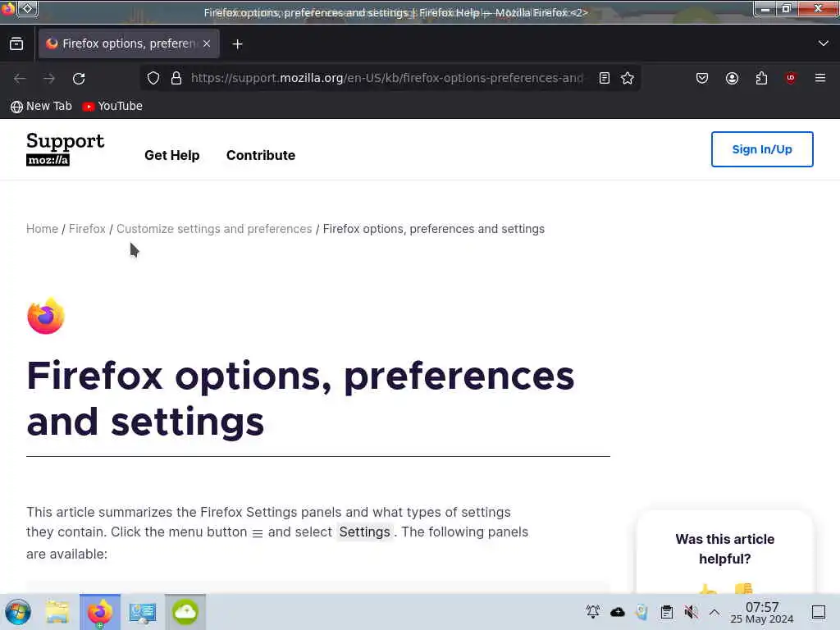This screenshot has width=840, height=630.
Task: Follow the Home breadcrumb link
Action: click(x=43, y=229)
